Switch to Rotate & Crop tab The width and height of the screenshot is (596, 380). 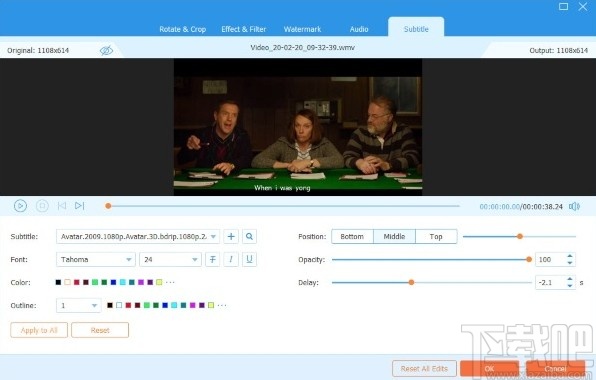182,29
